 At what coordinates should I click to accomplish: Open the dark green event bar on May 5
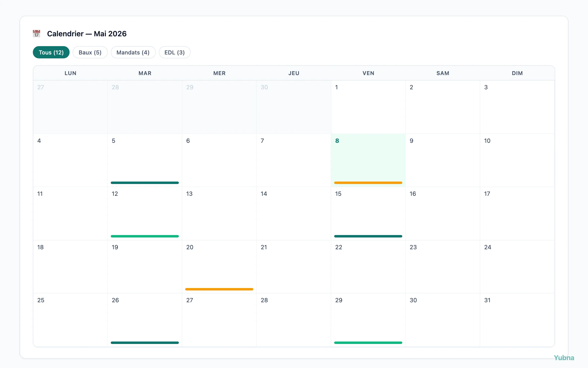tap(145, 183)
